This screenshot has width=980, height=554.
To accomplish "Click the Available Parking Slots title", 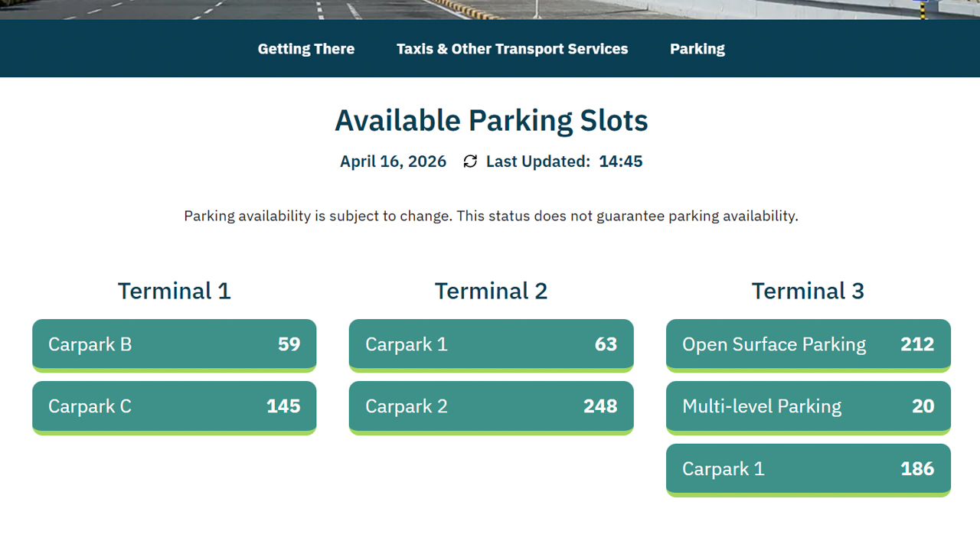I will point(491,121).
